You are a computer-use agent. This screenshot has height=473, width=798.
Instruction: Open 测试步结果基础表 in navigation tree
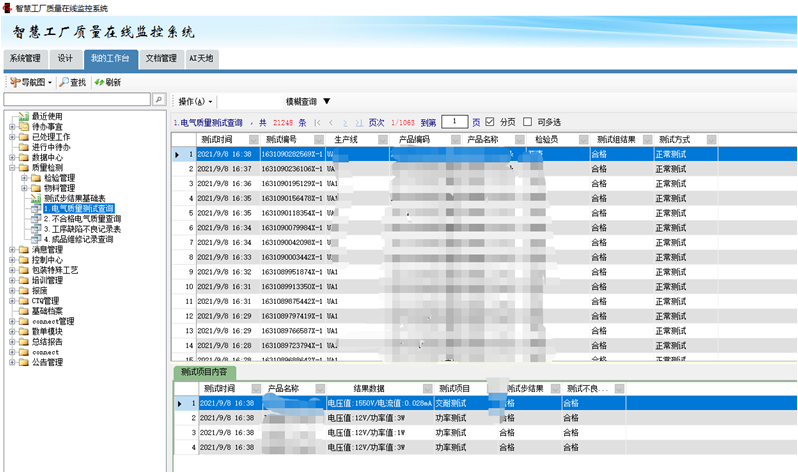click(80, 198)
